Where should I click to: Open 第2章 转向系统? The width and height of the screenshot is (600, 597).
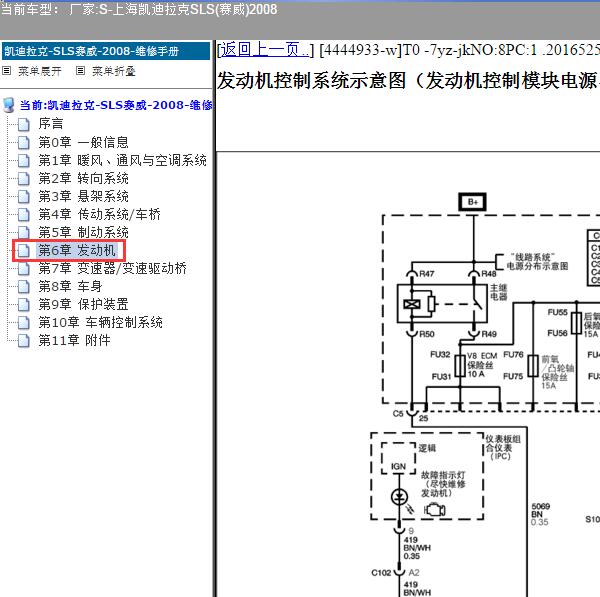click(83, 178)
